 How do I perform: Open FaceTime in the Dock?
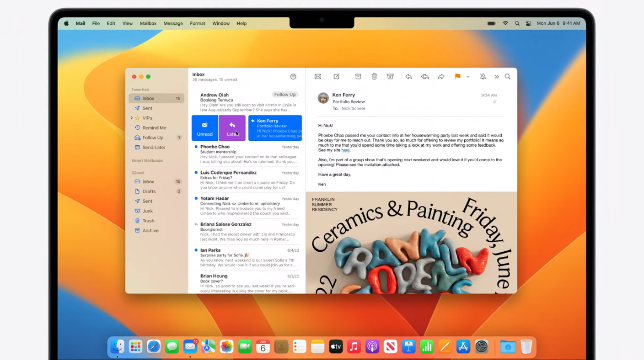[x=245, y=347]
